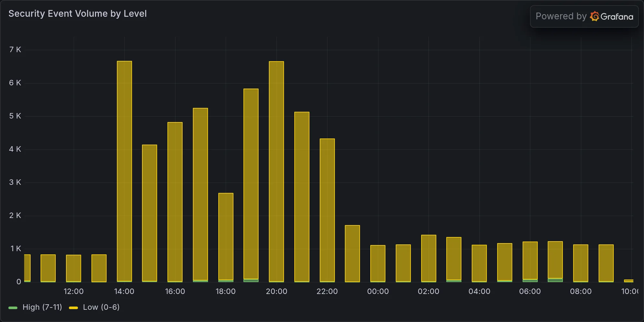This screenshot has width=644, height=322.
Task: Click the yellow Low legend color swatch
Action: tap(73, 308)
